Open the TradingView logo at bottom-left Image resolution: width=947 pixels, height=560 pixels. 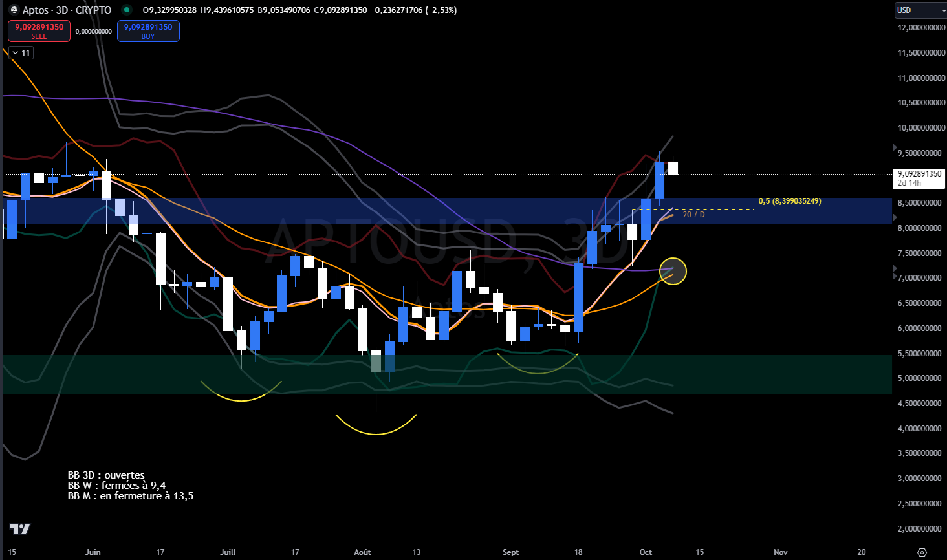click(20, 529)
